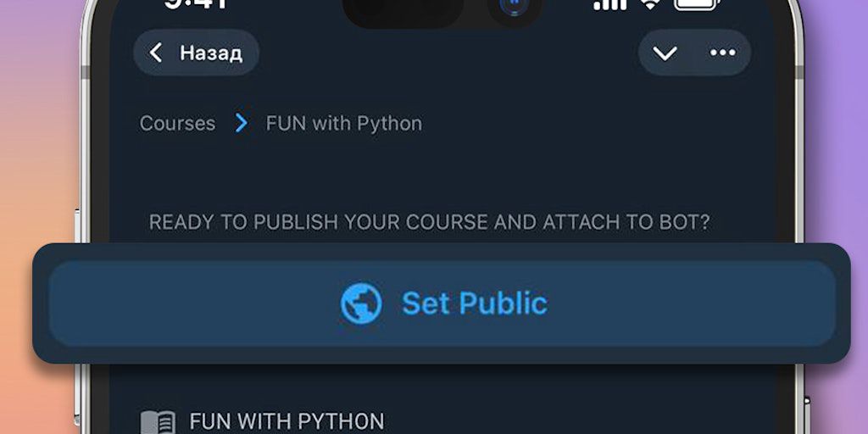Go to the Courses breadcrumb

point(177,123)
